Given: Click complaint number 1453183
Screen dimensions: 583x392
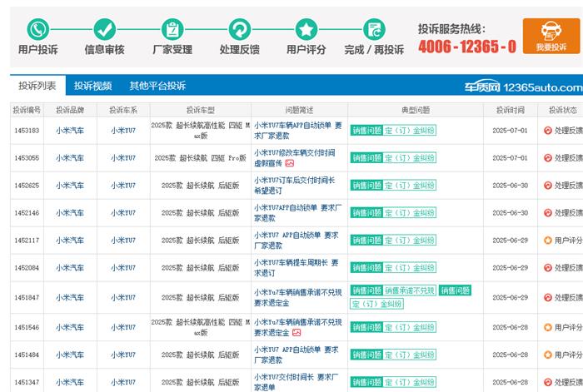Looking at the screenshot, I should [27, 131].
